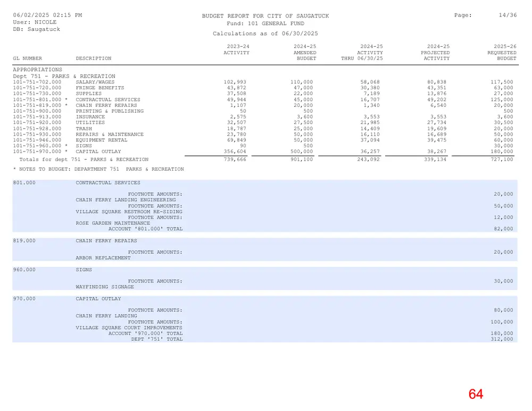Select the ROSE GARDEN MAINTENANCE footnote text

click(x=113, y=223)
